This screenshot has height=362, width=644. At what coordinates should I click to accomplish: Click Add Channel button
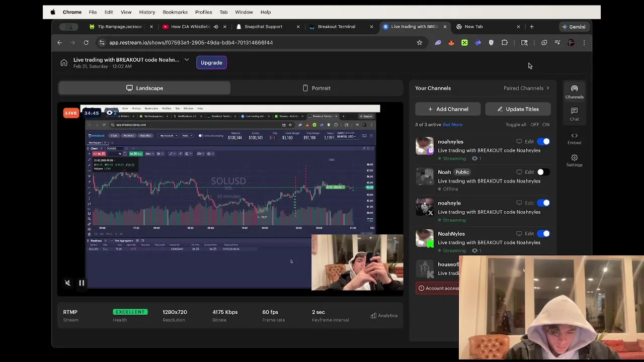(448, 109)
